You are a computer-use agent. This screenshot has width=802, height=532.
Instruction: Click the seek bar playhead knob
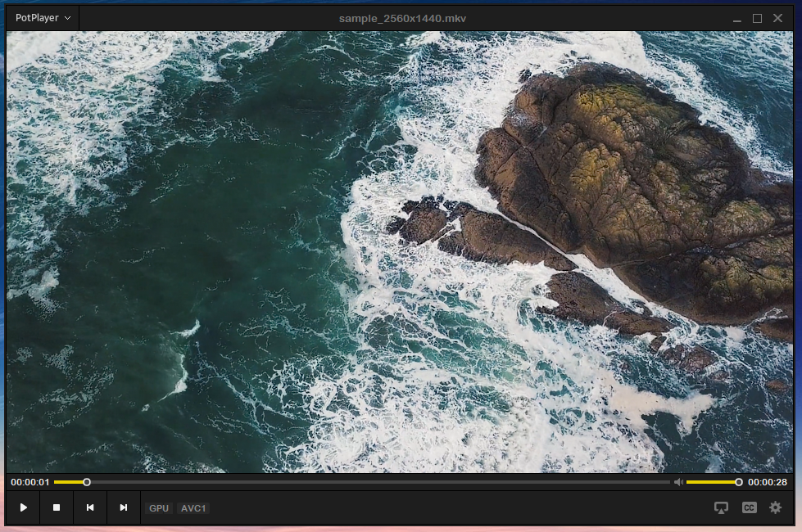[x=87, y=482]
